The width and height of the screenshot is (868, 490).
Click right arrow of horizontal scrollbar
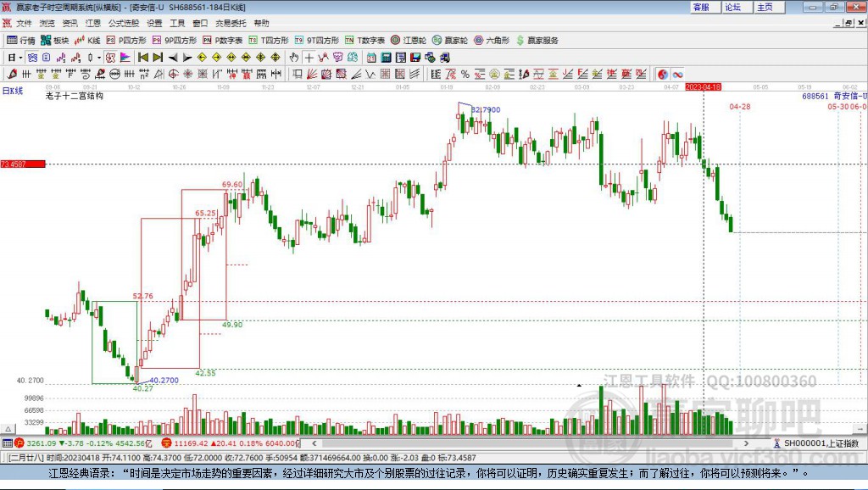(746, 443)
